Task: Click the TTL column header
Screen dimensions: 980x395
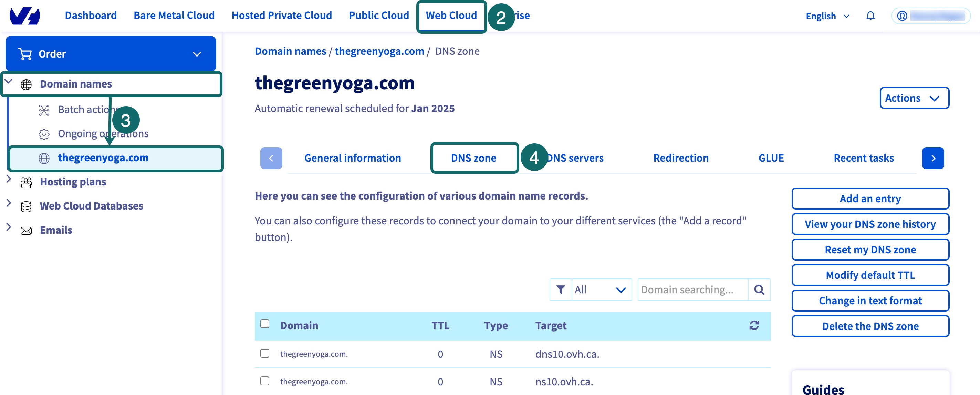Action: [440, 325]
